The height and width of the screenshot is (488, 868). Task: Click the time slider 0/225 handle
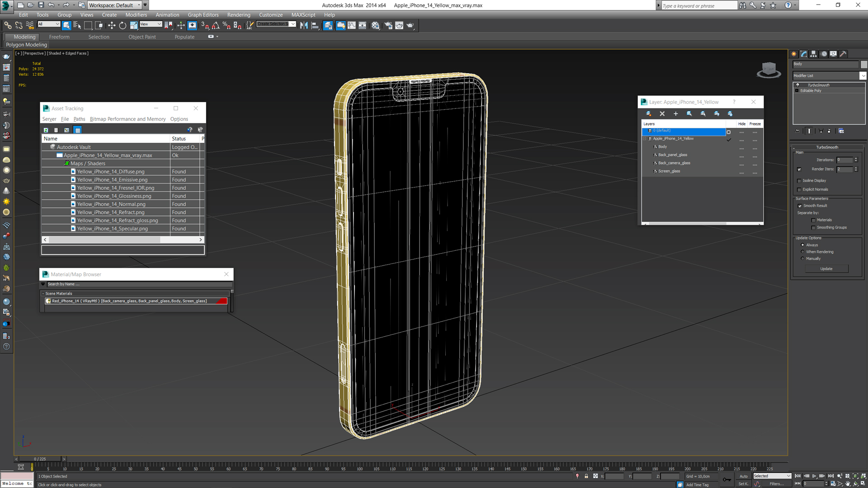coord(40,459)
